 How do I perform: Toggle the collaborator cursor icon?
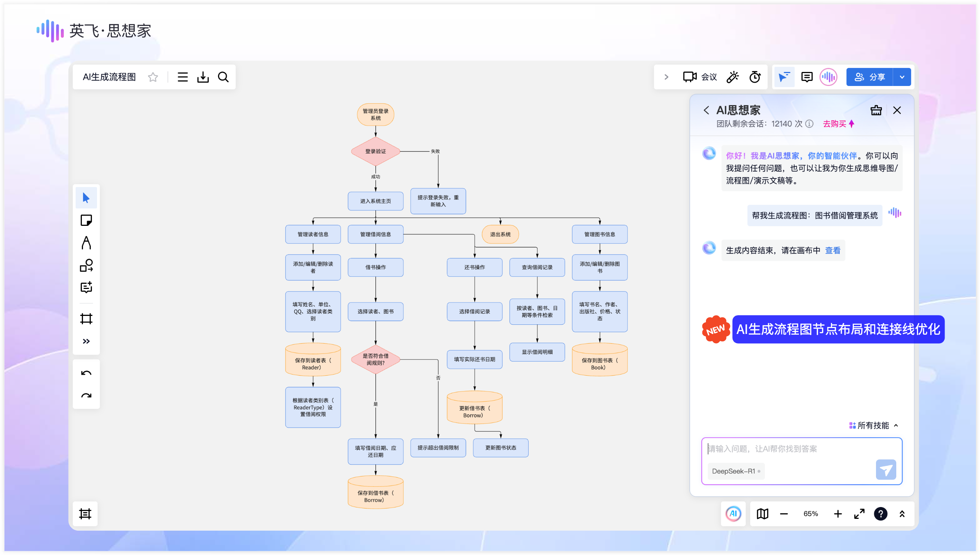784,77
